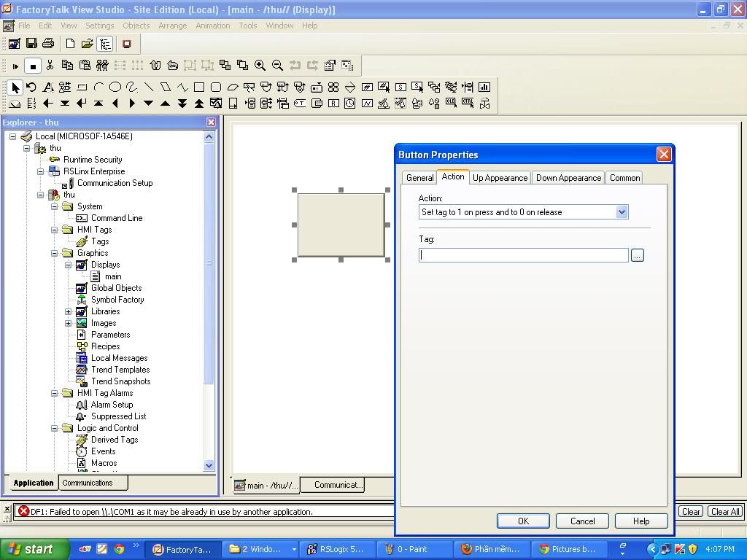Select Symbol Factory in the Explorer tree

tap(117, 300)
